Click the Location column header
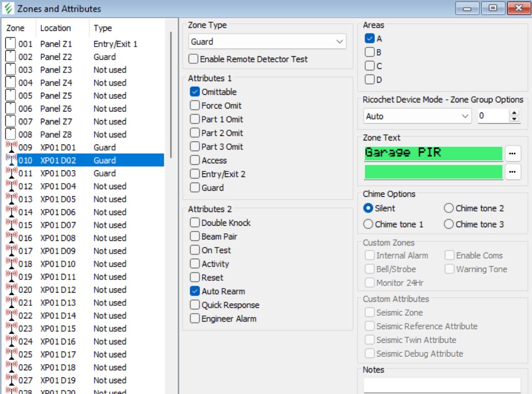The image size is (532, 394). 56,28
